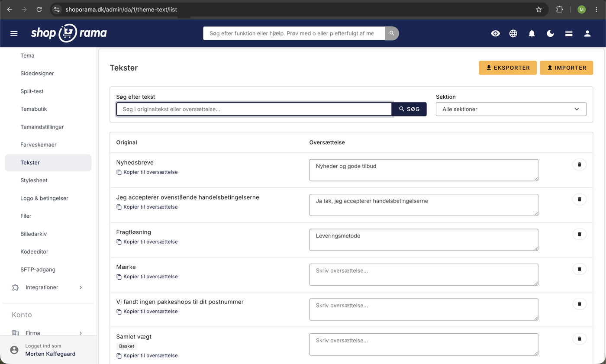Viewport: 606px width, 364px height.
Task: Open the Sektion dropdown
Action: coord(511,109)
